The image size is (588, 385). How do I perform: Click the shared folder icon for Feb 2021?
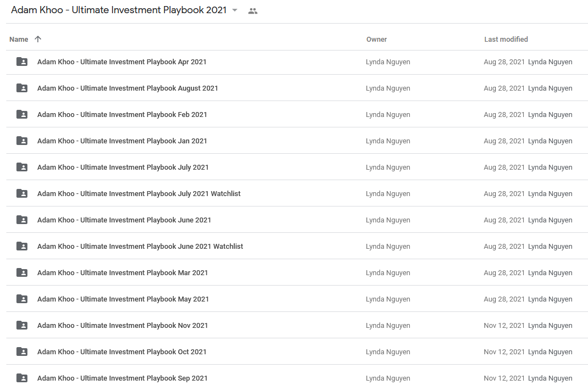22,114
